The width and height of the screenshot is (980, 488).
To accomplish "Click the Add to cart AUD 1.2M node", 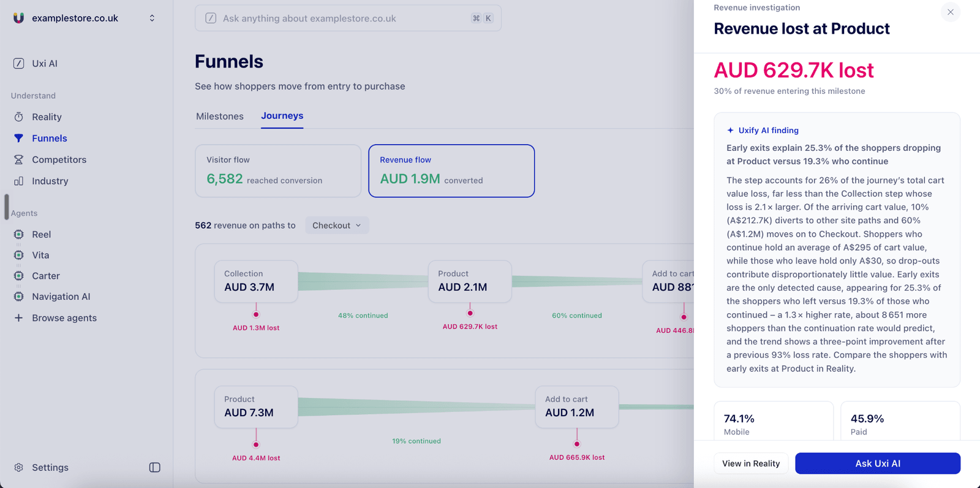I will (577, 407).
